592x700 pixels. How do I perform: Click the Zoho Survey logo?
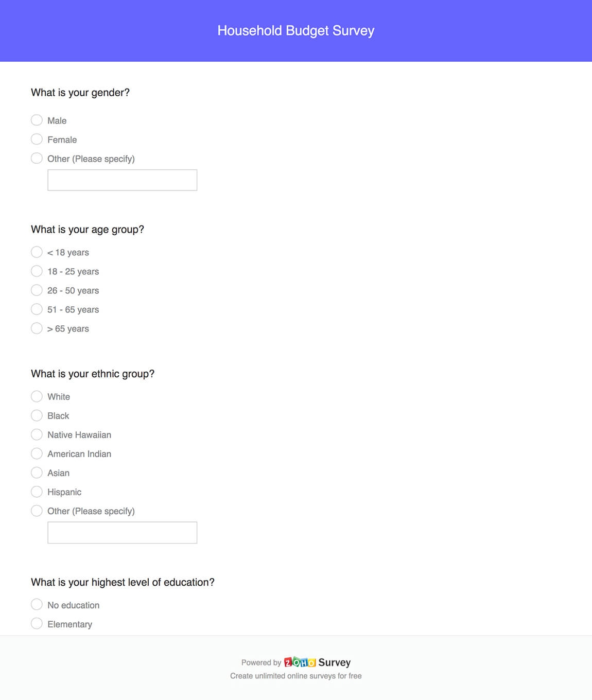tap(317, 662)
